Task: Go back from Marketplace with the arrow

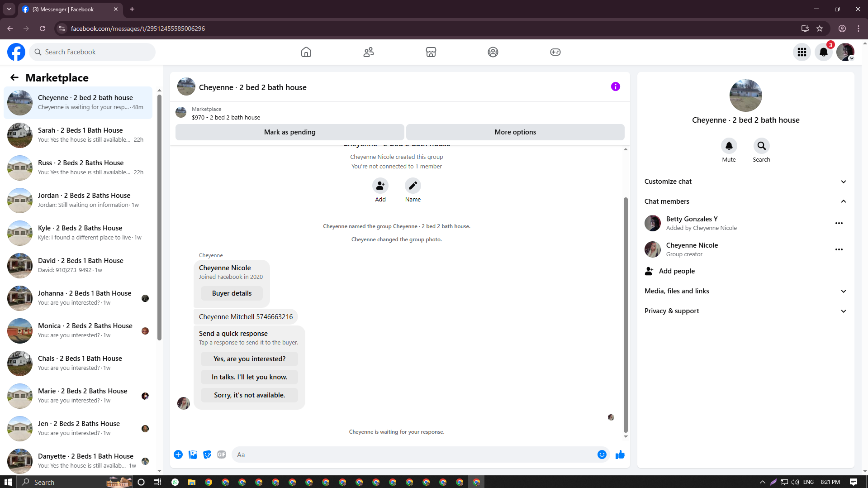Action: pos(14,78)
